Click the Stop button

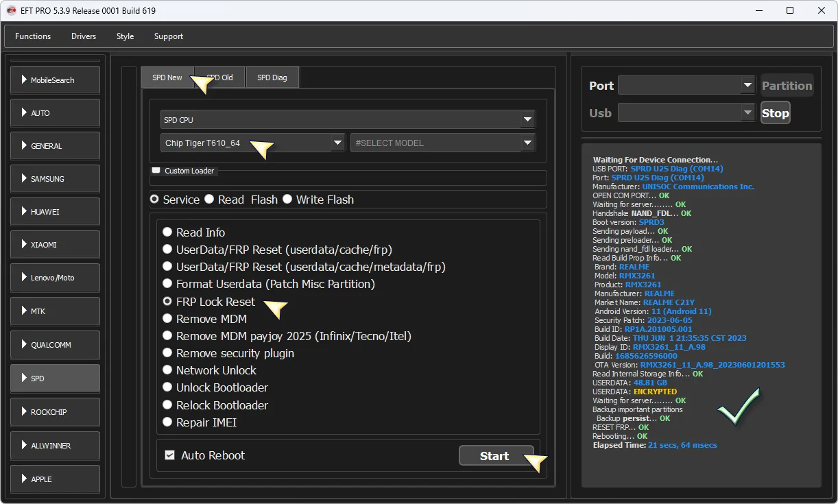pyautogui.click(x=775, y=113)
